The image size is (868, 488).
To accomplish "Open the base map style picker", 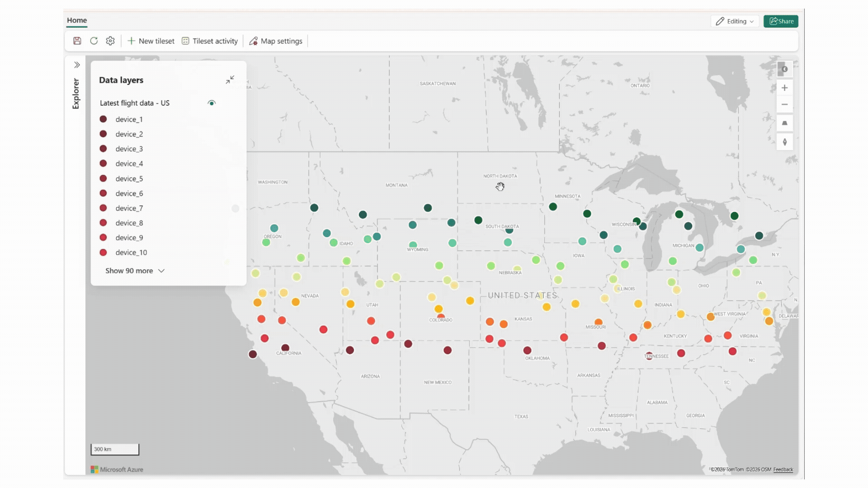I will tap(784, 69).
